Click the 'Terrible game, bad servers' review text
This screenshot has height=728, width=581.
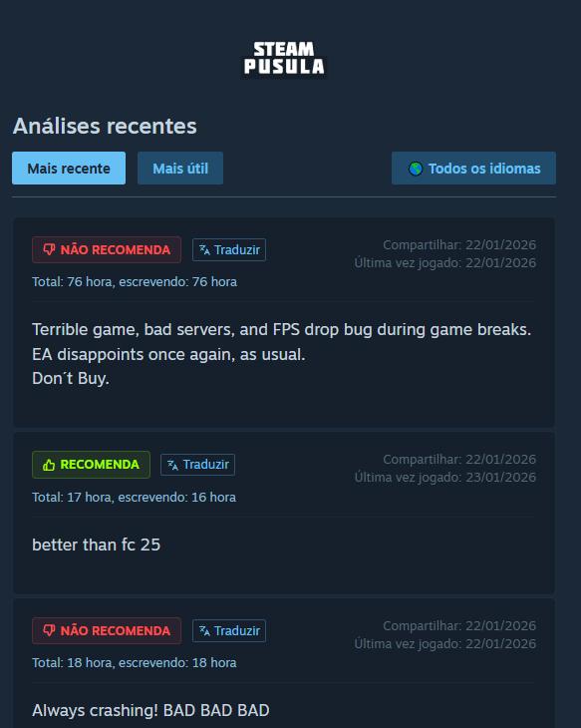point(281,354)
